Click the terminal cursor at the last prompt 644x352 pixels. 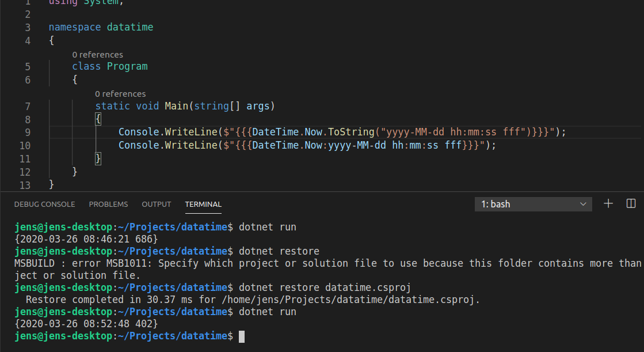coord(242,336)
